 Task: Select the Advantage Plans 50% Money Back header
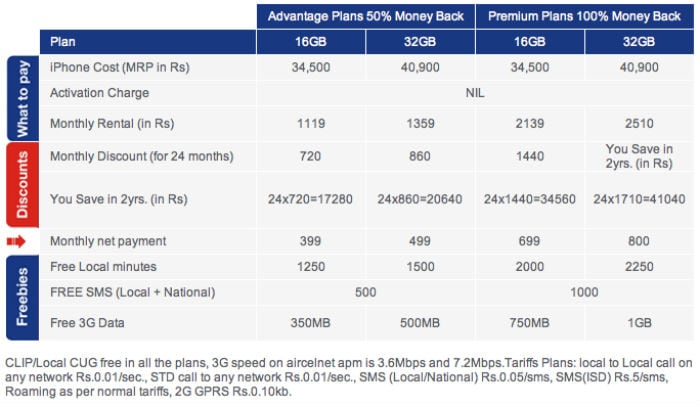(366, 16)
